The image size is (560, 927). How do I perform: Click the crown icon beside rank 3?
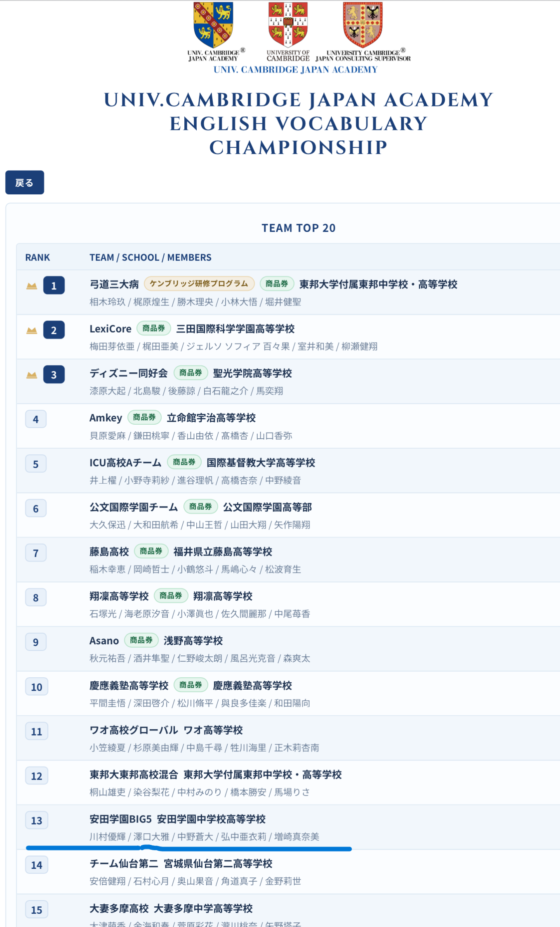(32, 375)
